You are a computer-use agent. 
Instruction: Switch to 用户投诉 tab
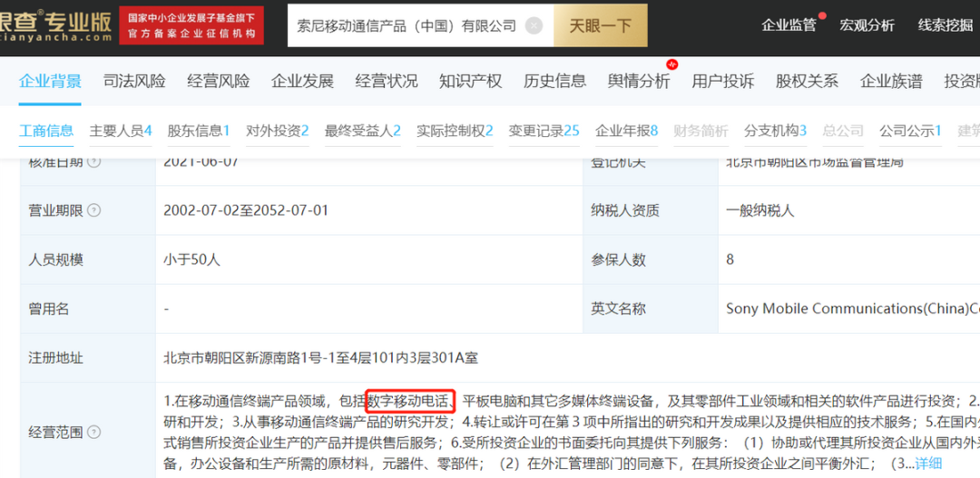(723, 82)
